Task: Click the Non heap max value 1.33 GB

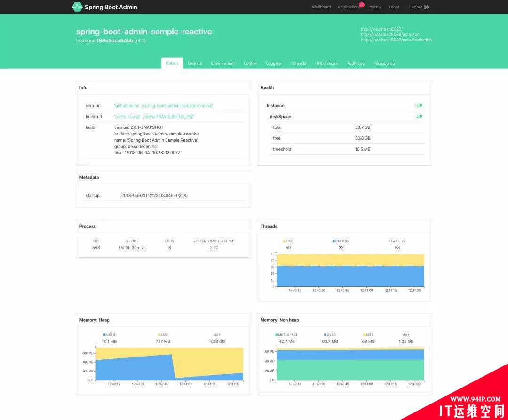Action: 405,341
